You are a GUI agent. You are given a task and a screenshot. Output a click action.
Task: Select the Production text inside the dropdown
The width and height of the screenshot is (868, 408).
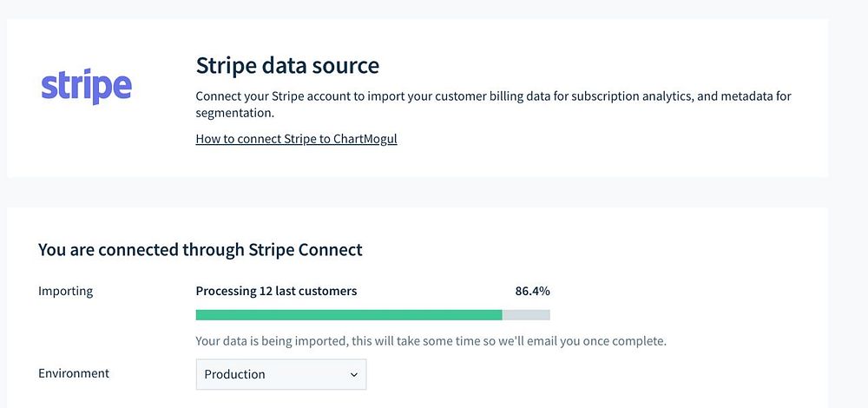[x=234, y=374]
